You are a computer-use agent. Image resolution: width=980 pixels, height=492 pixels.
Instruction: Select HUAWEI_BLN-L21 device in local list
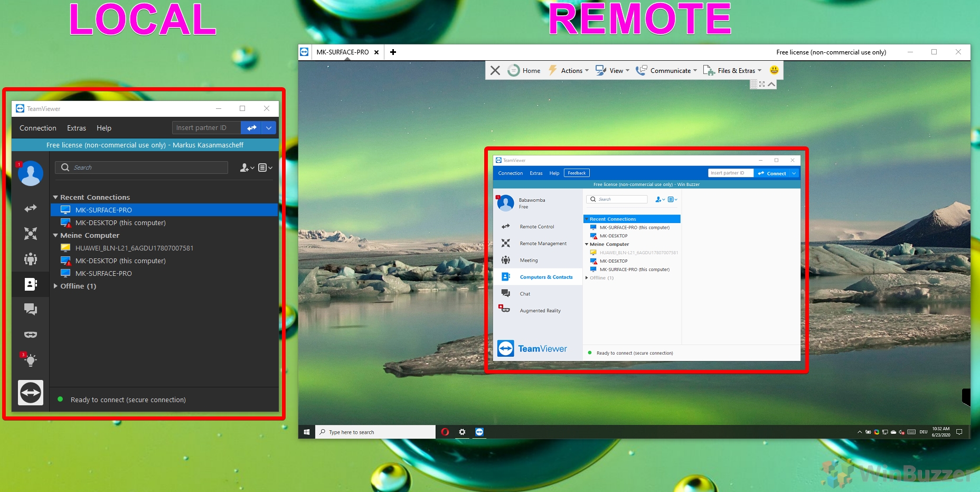[164, 248]
